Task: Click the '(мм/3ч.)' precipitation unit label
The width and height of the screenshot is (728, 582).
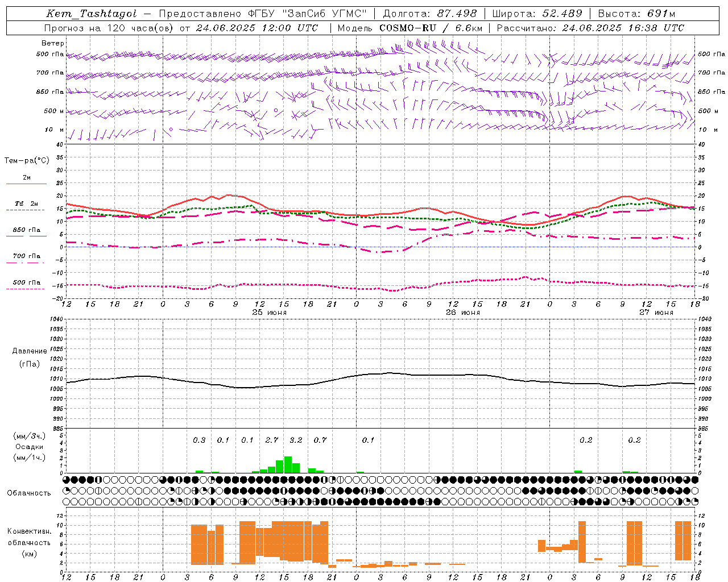Action: point(29,436)
